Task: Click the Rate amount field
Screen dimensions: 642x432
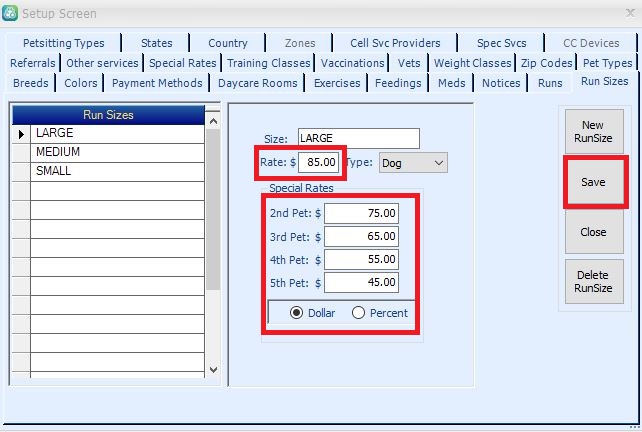Action: [321, 162]
